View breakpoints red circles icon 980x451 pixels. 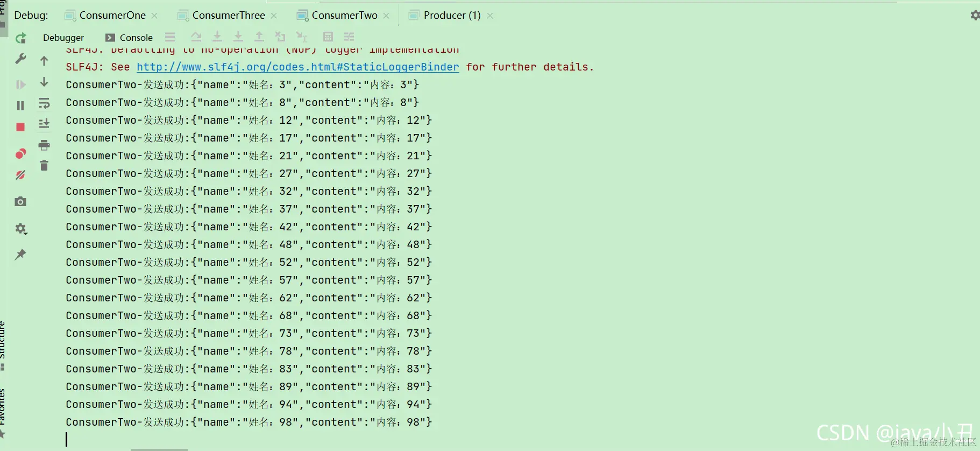point(20,154)
